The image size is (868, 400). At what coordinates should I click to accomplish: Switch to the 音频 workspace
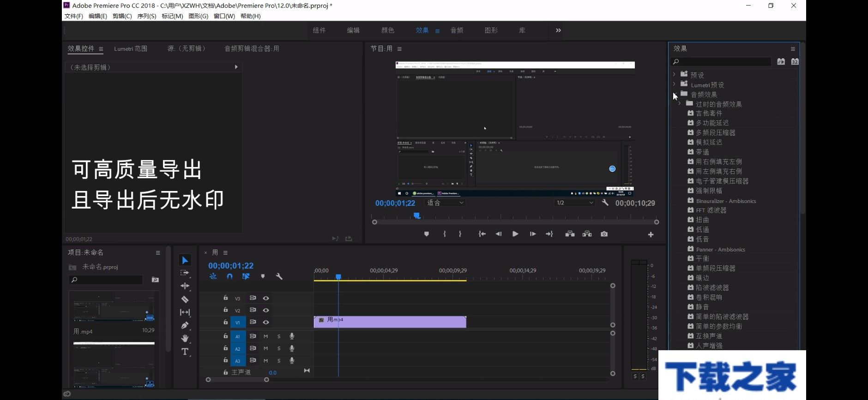pyautogui.click(x=457, y=30)
